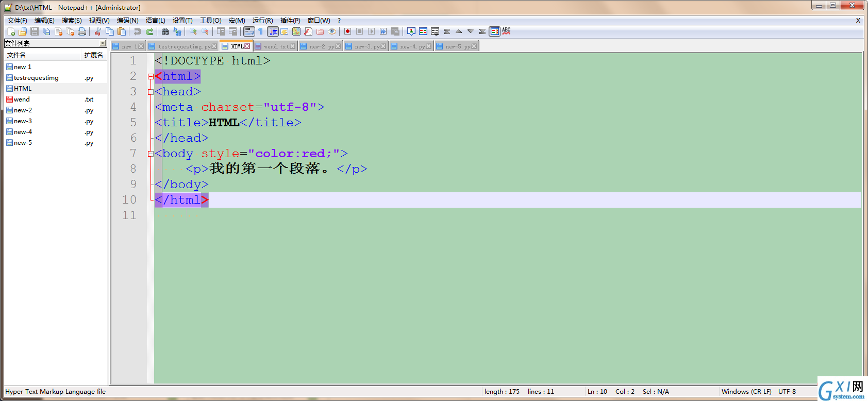Click the up triangle toolbar icon
The width and height of the screenshot is (868, 401).
pos(458,31)
